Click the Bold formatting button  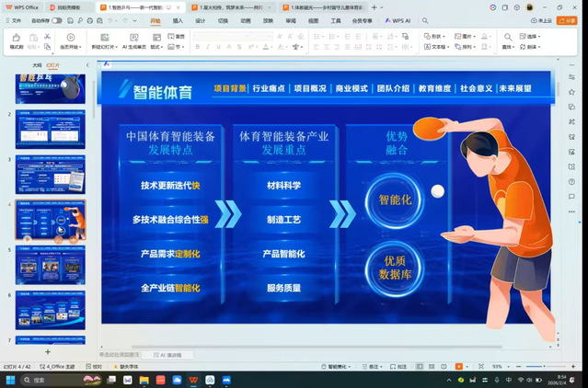pos(198,46)
